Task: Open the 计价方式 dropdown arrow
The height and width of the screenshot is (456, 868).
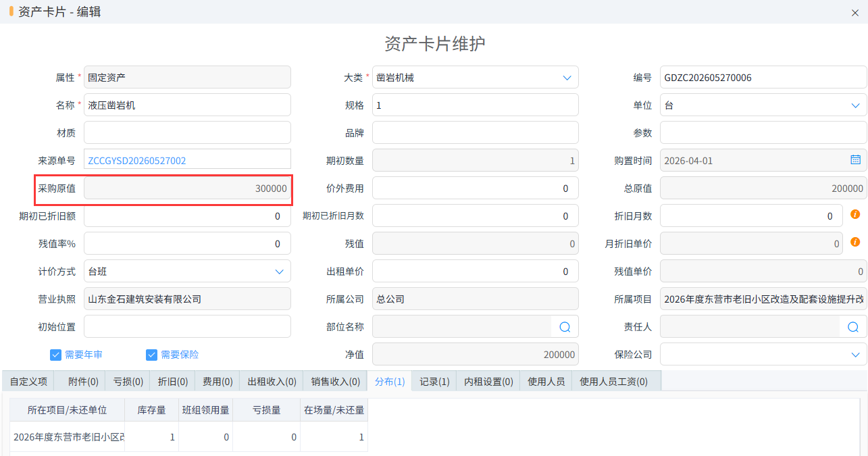Action: (279, 272)
